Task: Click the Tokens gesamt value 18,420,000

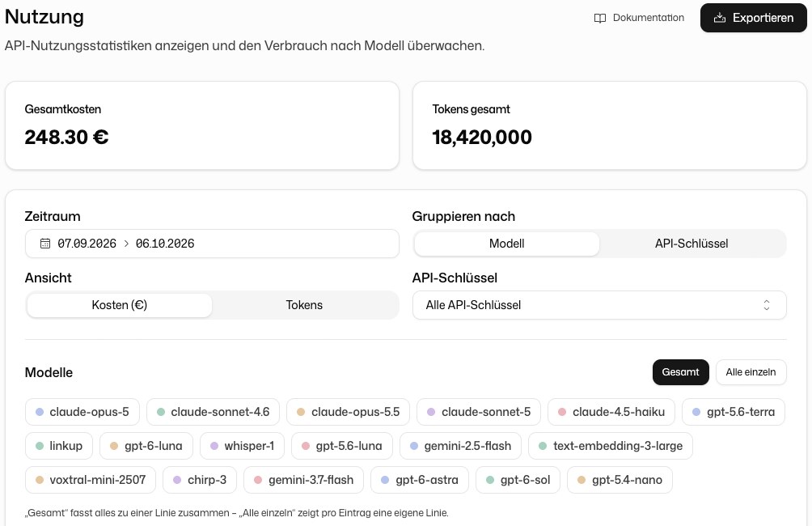Action: click(482, 138)
